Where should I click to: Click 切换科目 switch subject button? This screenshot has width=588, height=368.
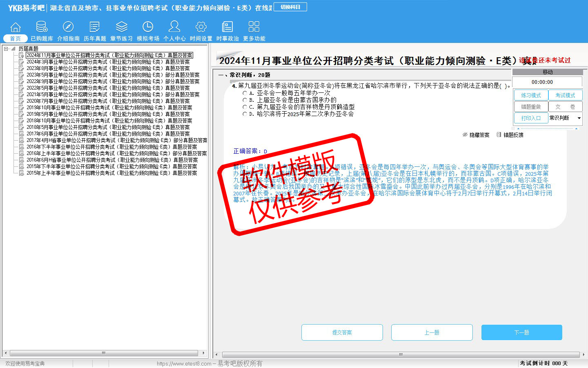tap(290, 7)
